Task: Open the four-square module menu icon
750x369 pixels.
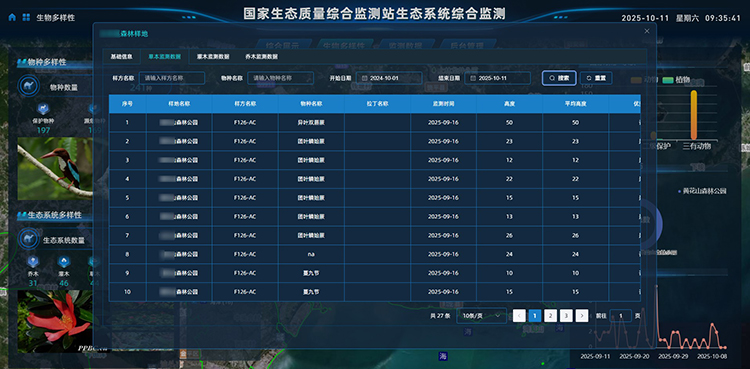Action: click(x=27, y=17)
